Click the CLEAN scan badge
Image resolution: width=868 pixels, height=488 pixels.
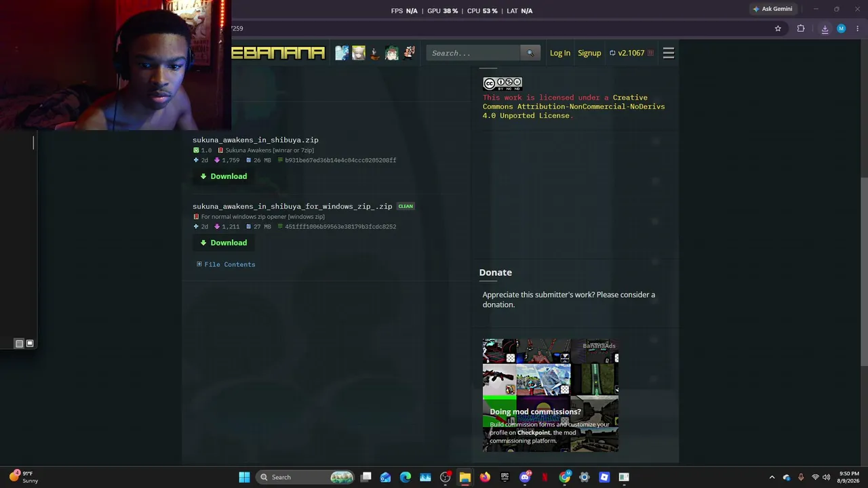click(x=406, y=206)
